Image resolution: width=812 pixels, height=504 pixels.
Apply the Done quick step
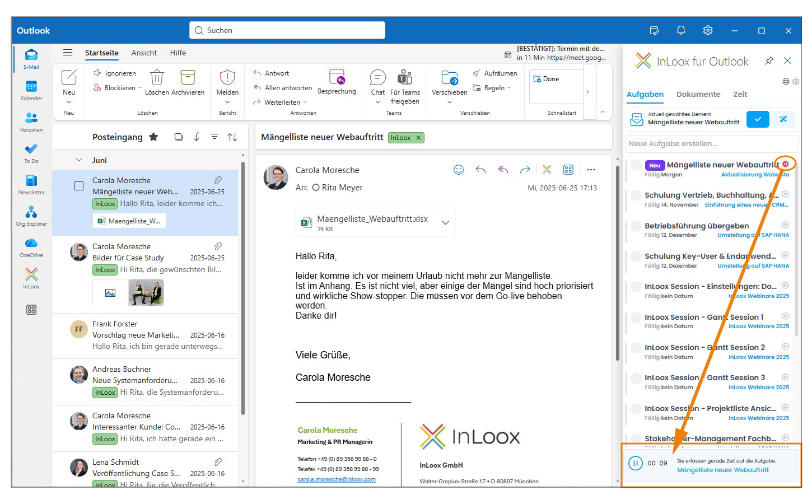[546, 79]
